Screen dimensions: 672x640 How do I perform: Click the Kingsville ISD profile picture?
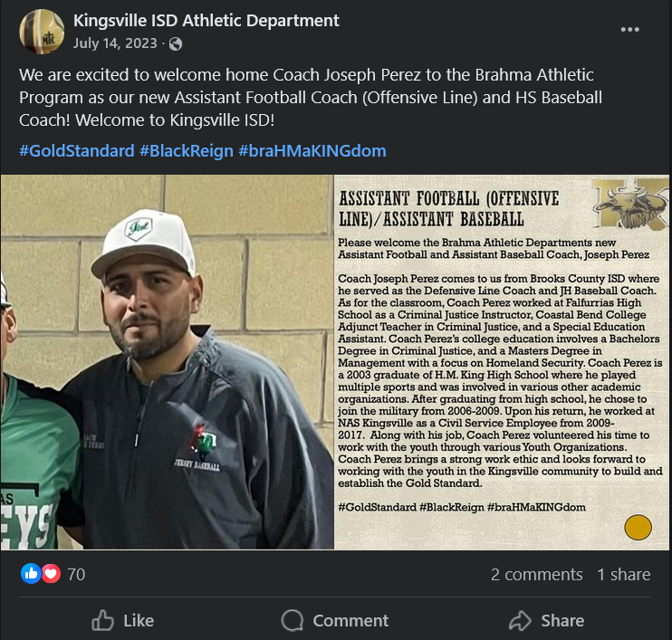coord(42,32)
